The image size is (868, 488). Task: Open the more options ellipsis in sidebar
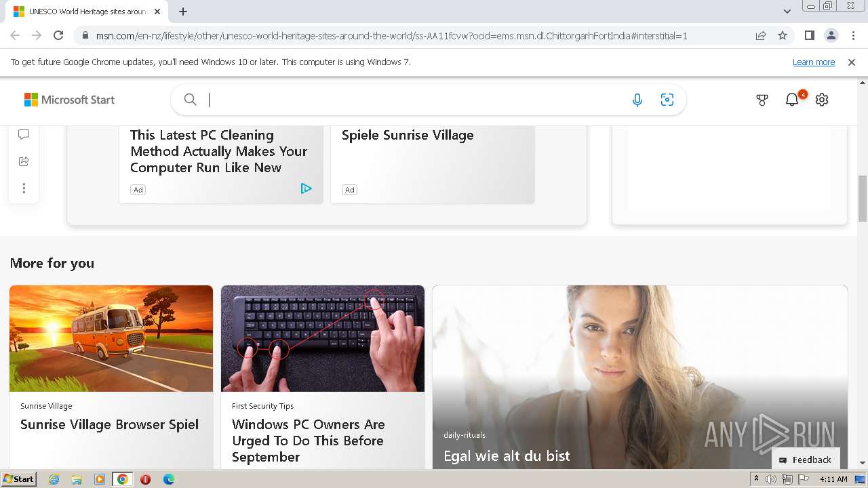point(24,188)
